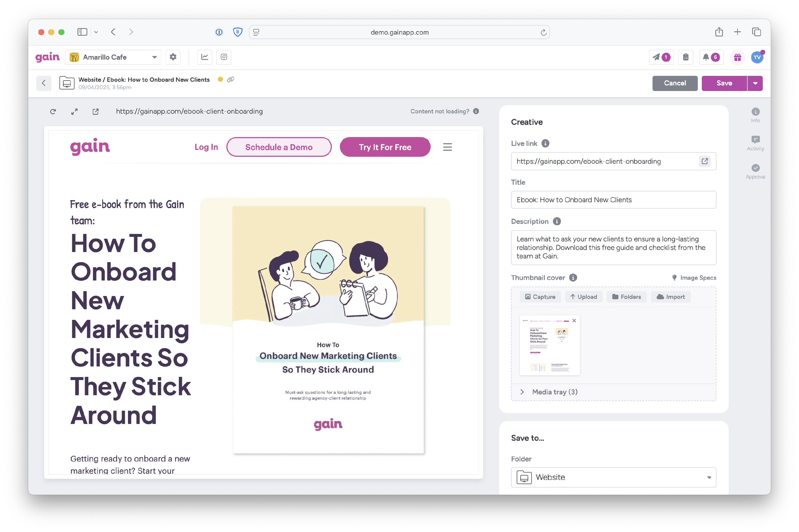
Task: Open the Image Specs link
Action: click(x=694, y=278)
